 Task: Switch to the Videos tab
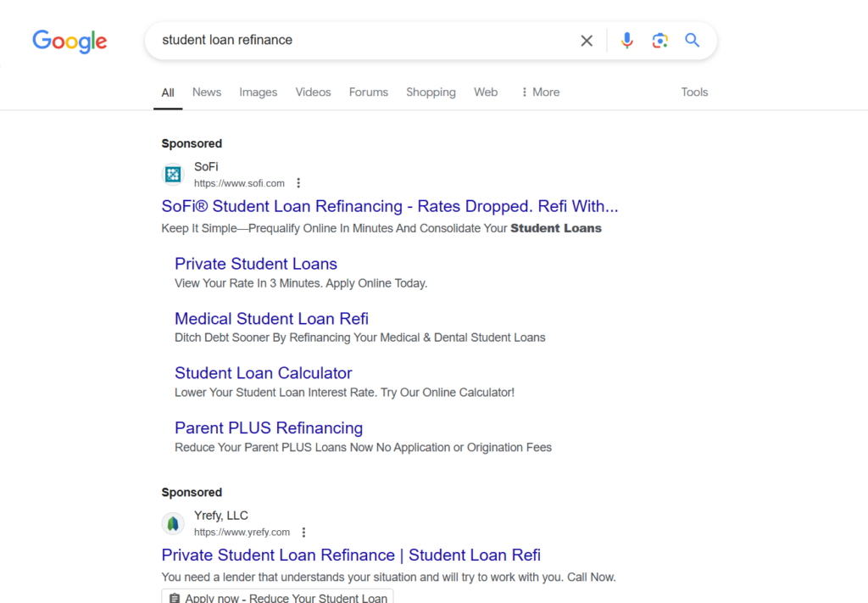tap(313, 92)
